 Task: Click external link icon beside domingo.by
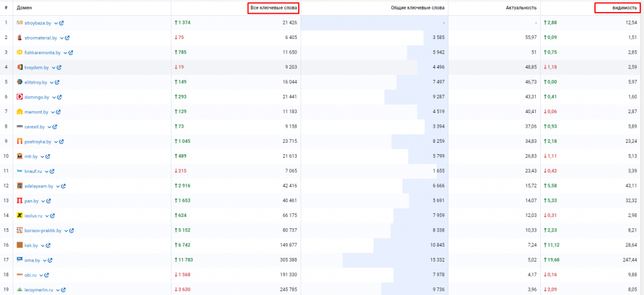[x=60, y=97]
